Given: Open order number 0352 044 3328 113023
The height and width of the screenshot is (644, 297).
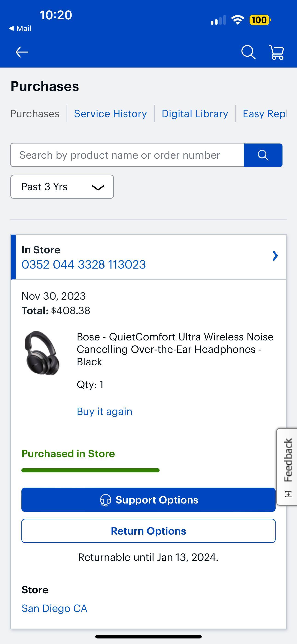Looking at the screenshot, I should [x=84, y=264].
